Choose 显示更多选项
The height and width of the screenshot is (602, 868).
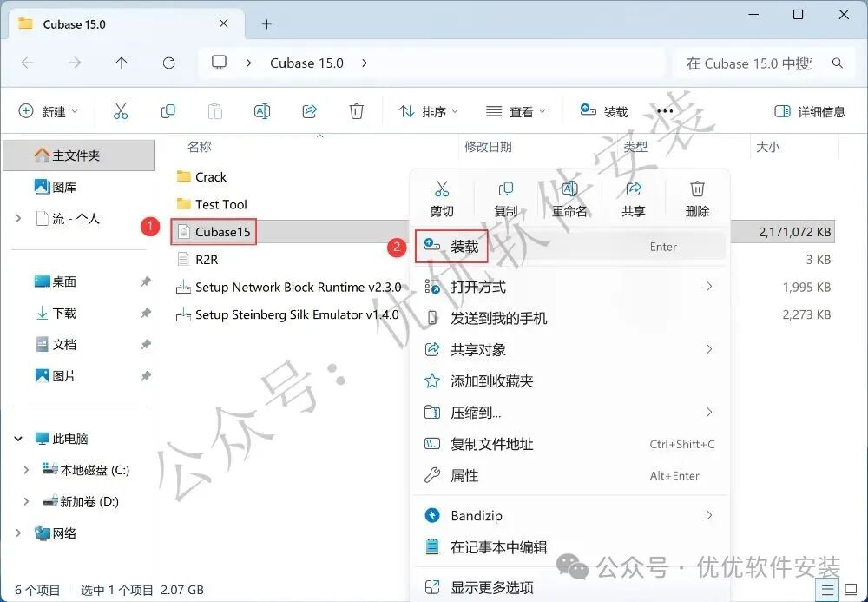click(569, 587)
